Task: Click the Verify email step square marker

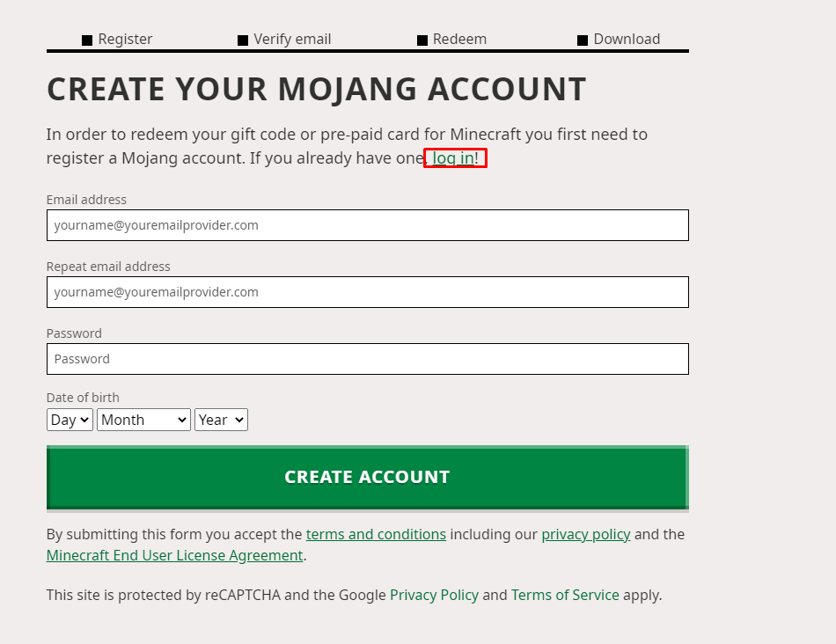Action: tap(243, 40)
